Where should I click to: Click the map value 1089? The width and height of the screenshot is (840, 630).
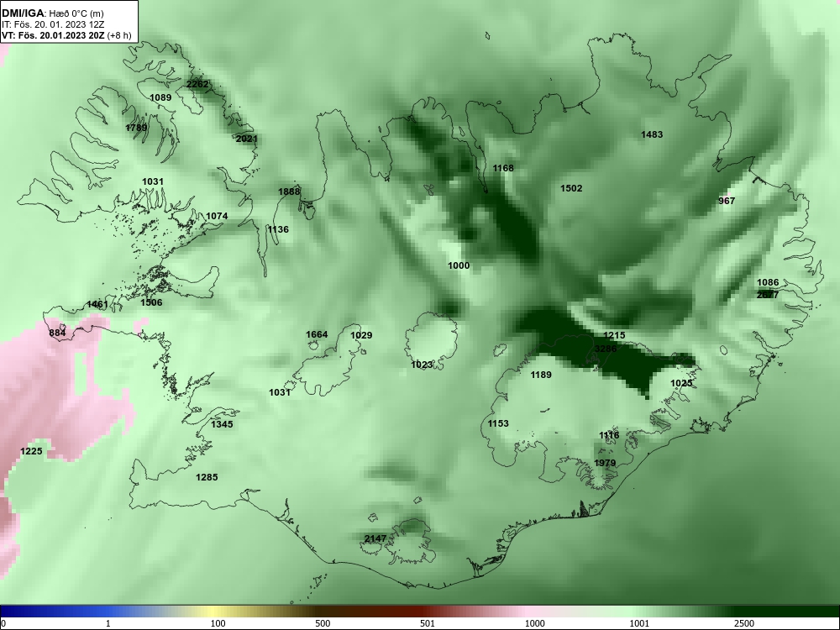[160, 97]
